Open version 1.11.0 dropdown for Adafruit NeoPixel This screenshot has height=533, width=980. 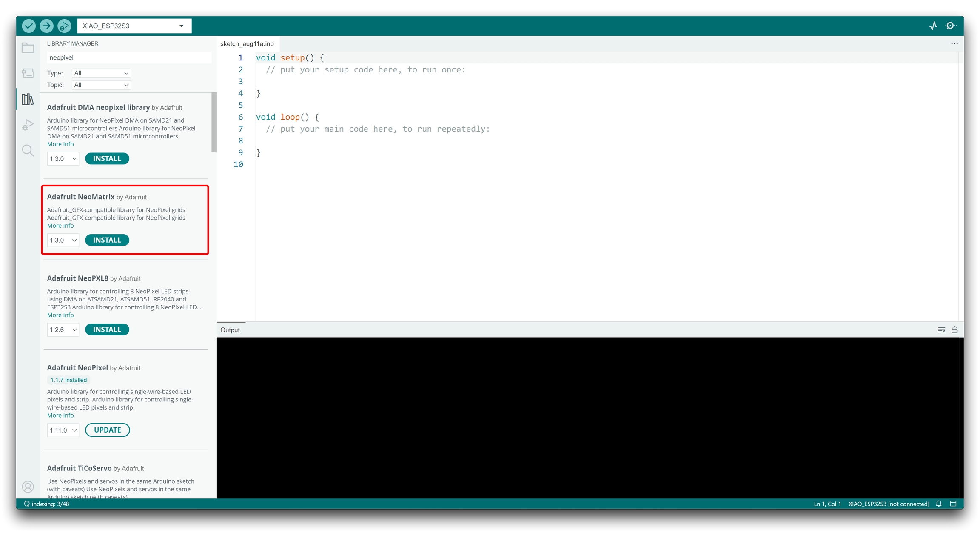pos(63,430)
